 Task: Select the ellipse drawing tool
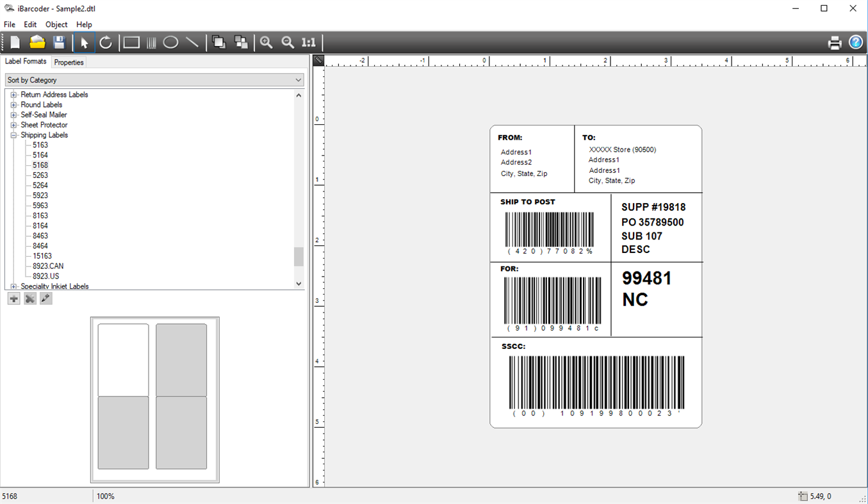click(x=170, y=43)
